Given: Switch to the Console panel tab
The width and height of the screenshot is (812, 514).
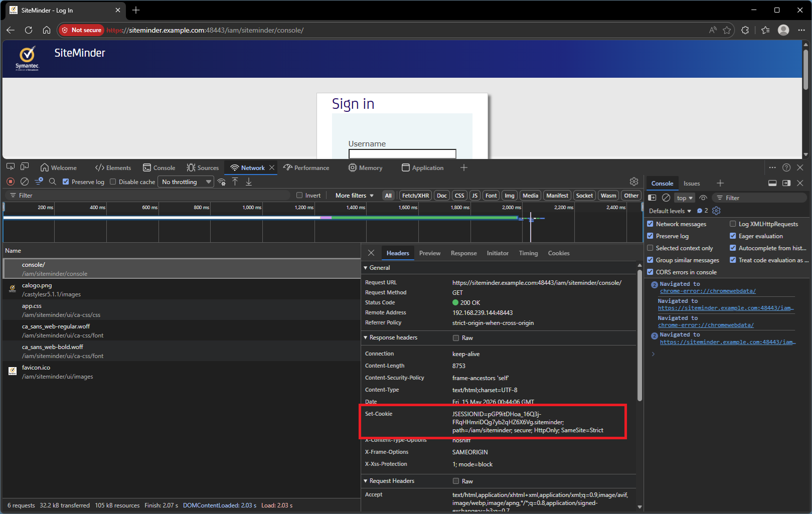Looking at the screenshot, I should tap(159, 168).
